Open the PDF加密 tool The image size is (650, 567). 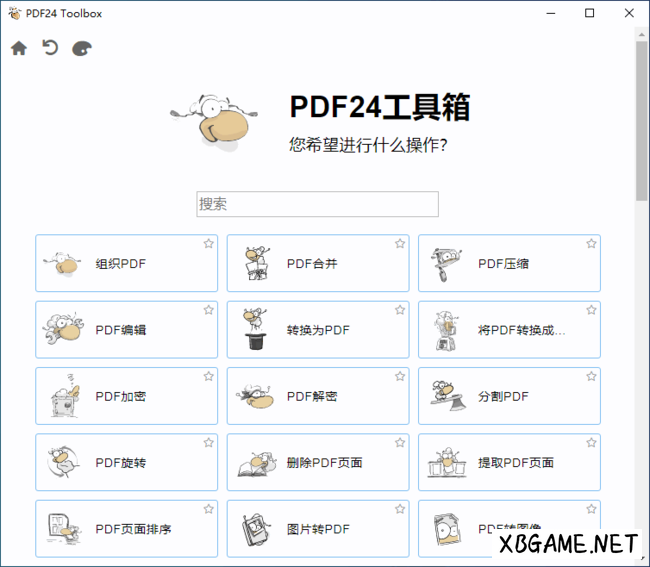126,396
